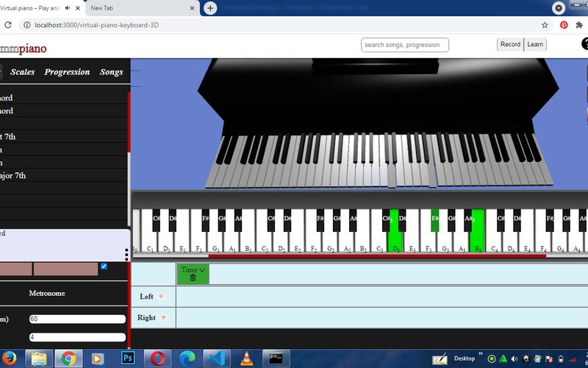Open the Pinterest extension icon
The width and height of the screenshot is (588, 368).
564,25
